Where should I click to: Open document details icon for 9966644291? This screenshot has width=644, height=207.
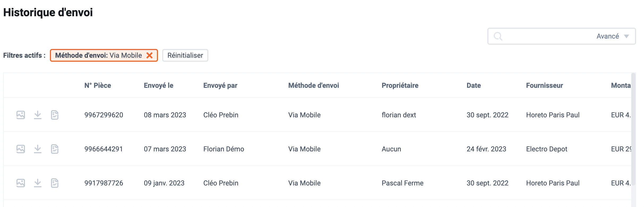(55, 149)
